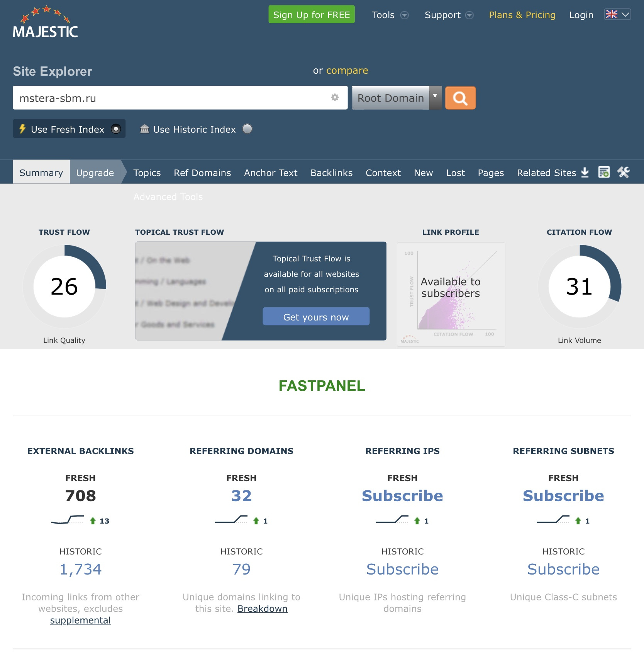Click Fresh Referring Subnets Subscribe link
Viewport: 644px width, 656px height.
[x=563, y=496]
